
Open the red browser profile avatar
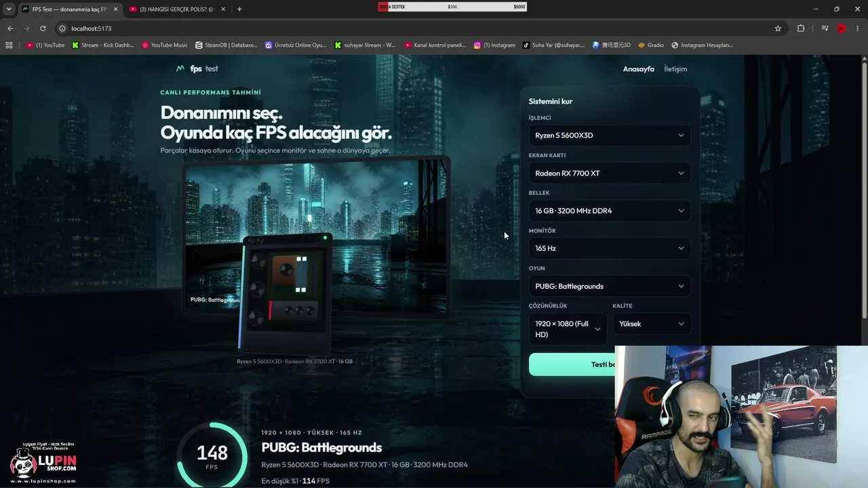[x=842, y=28]
